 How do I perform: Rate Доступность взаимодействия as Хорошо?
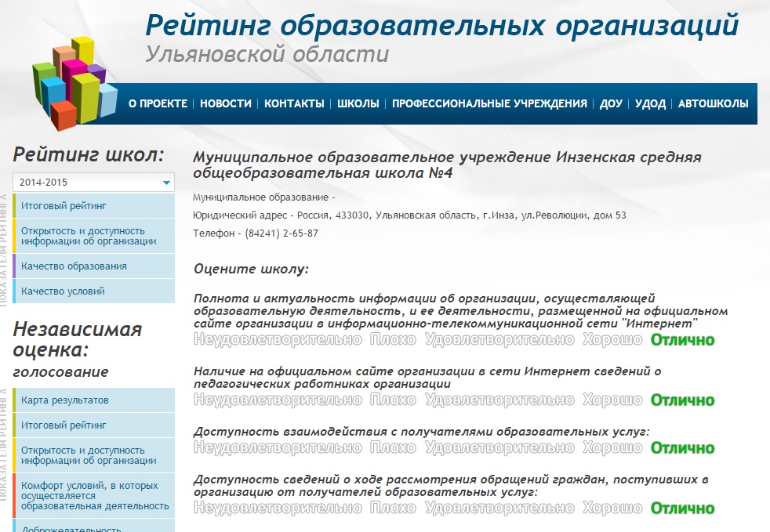point(612,447)
